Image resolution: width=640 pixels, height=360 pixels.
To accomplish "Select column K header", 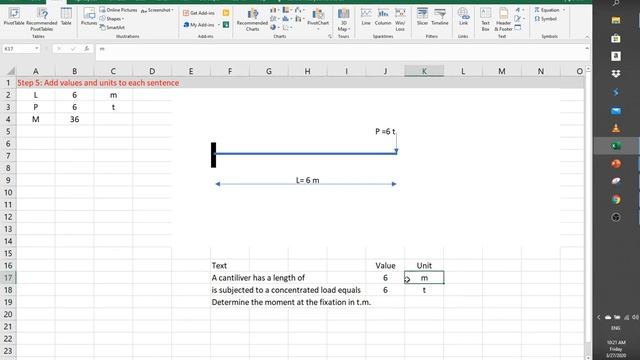I will pos(424,71).
